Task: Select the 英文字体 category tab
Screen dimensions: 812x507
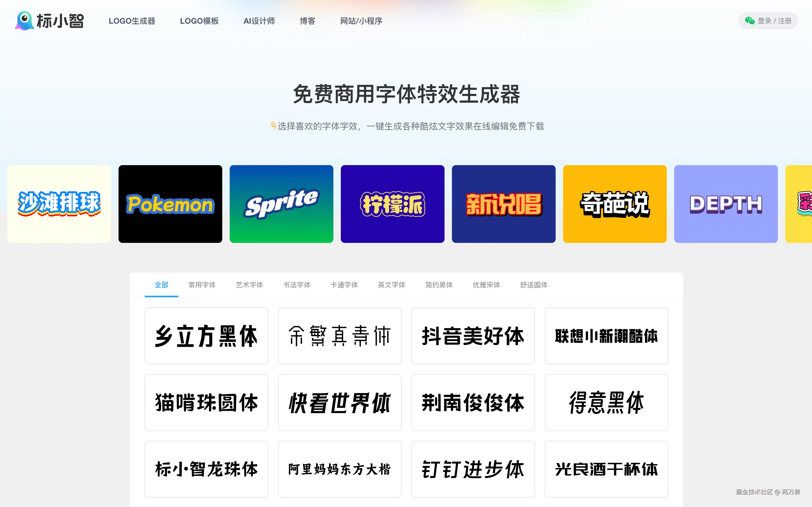Action: coord(391,285)
